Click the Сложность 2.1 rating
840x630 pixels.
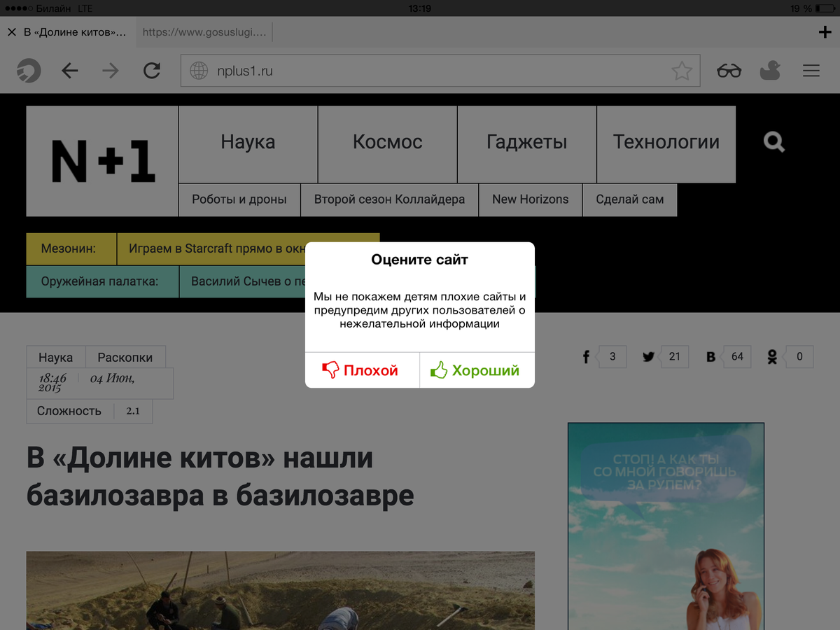point(90,411)
